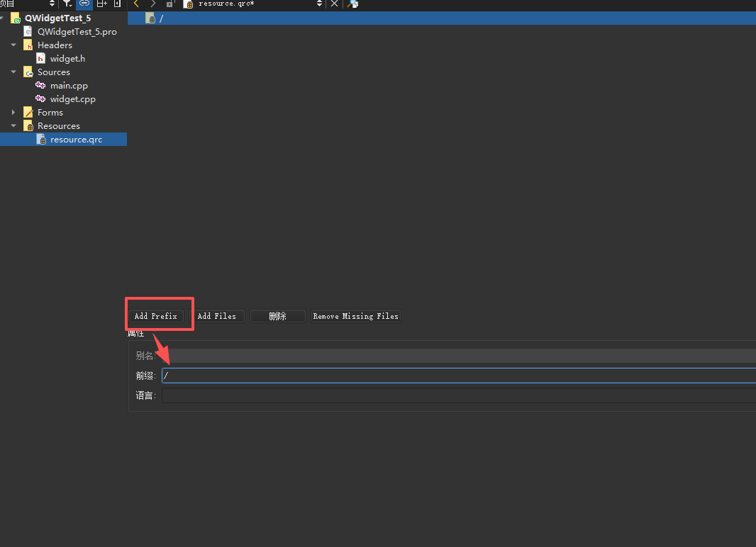This screenshot has width=756, height=547.
Task: Click the Forms folder pencil icon
Action: 28,113
